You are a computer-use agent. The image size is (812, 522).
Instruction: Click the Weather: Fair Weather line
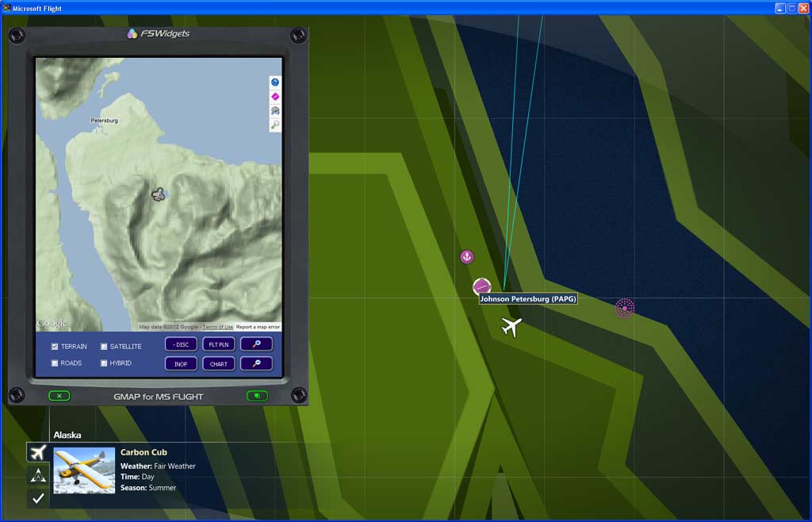[x=158, y=466]
